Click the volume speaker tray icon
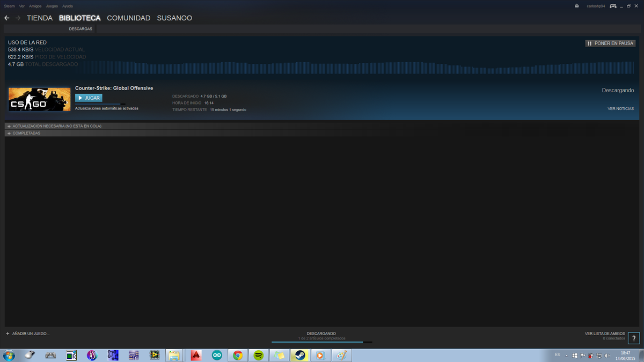The image size is (644, 362). 606,355
